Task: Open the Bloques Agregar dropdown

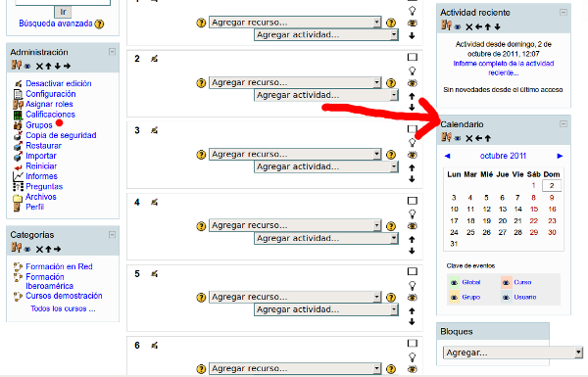Action: [x=513, y=353]
